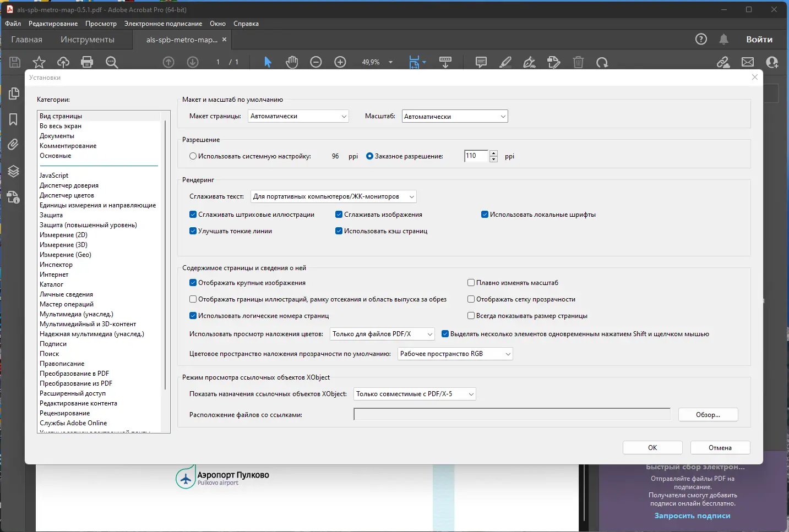Open the 'Сглаживать текст' dropdown

[334, 196]
